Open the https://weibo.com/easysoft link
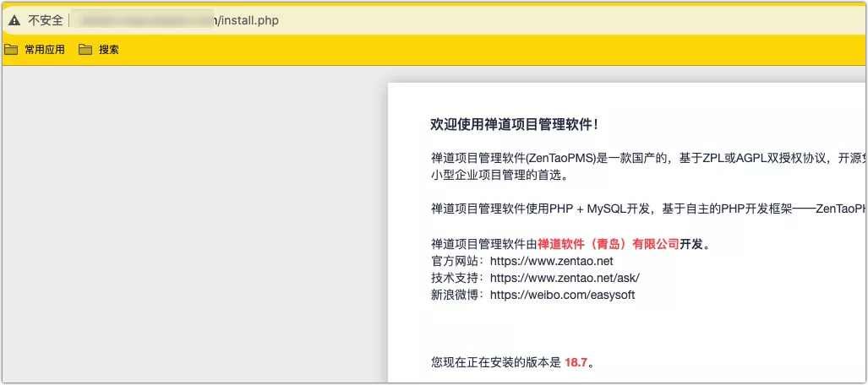Viewport: 868px width, 385px height. (x=562, y=295)
